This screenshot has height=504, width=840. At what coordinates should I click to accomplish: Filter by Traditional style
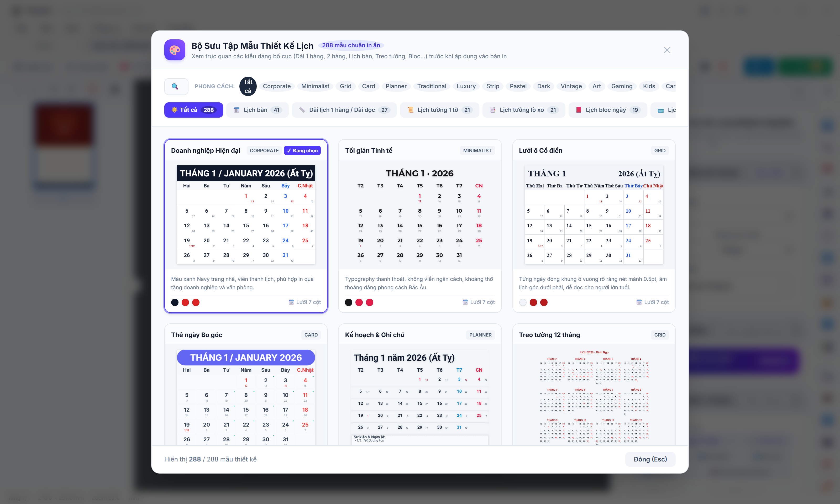(432, 86)
